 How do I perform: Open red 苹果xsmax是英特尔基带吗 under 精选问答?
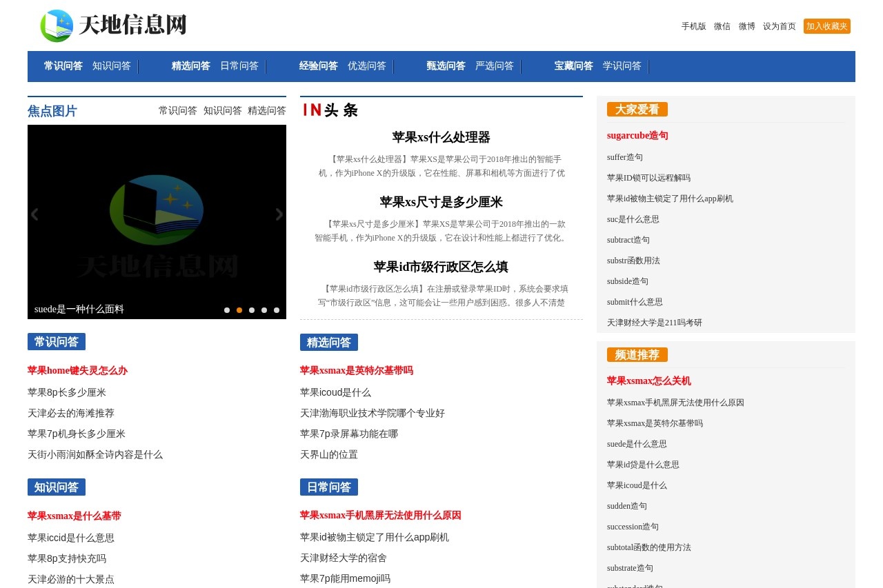[x=357, y=371]
